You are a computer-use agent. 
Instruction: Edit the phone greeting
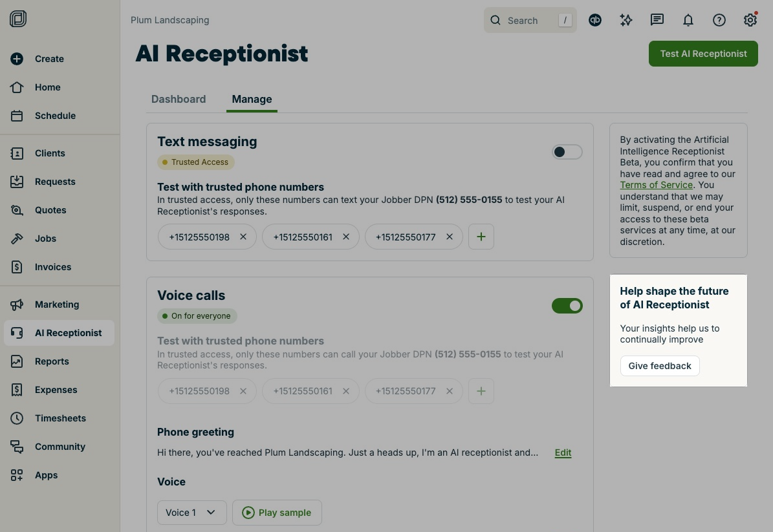563,452
